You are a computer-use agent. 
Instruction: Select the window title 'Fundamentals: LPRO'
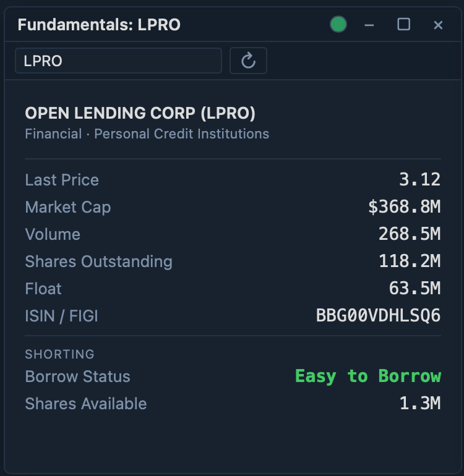coord(99,25)
